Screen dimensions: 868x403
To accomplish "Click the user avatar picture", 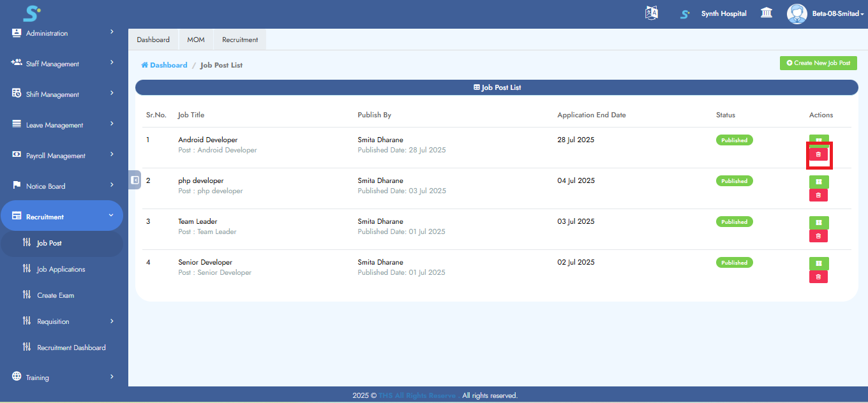I will [797, 13].
